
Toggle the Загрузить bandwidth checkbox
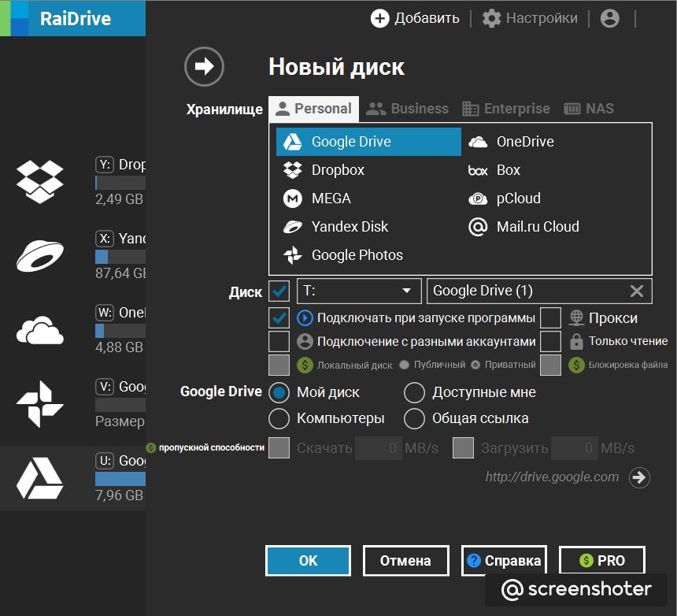click(464, 448)
